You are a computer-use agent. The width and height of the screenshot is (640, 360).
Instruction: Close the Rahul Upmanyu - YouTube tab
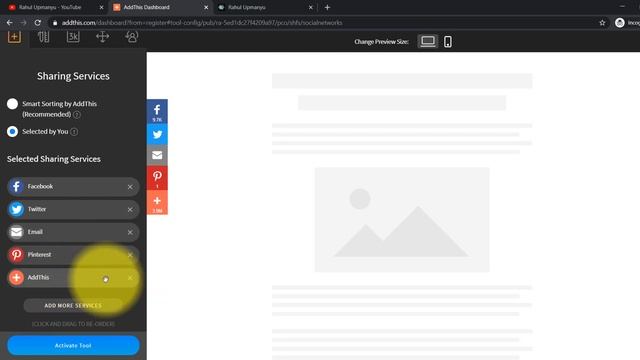pos(102,7)
